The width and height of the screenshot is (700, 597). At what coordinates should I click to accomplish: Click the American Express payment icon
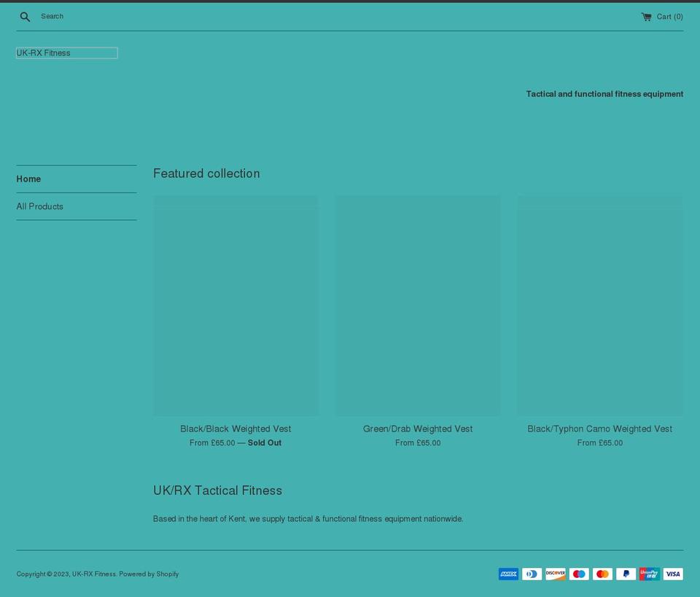click(x=508, y=574)
